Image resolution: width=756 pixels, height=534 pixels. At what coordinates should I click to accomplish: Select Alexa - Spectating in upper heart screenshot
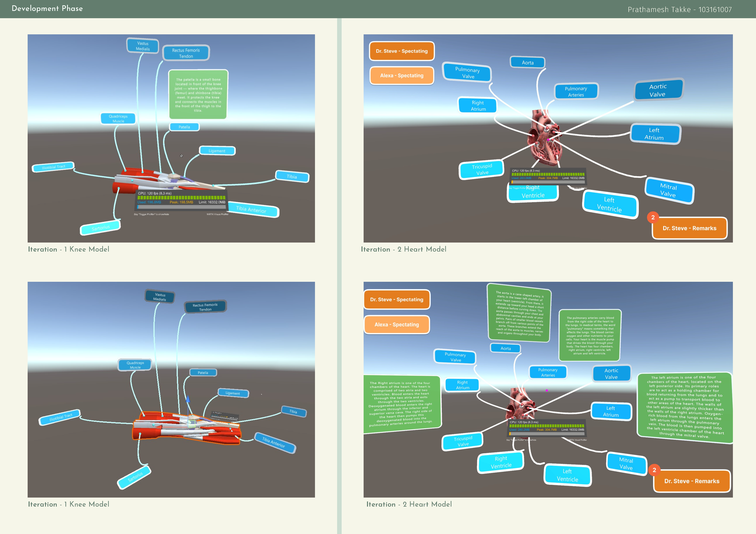click(402, 76)
